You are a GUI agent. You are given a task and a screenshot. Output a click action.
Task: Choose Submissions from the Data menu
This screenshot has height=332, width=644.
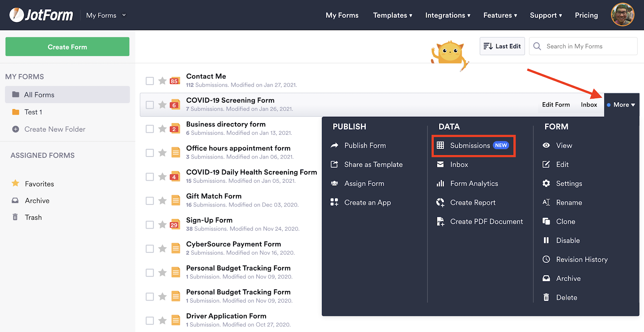tap(470, 146)
